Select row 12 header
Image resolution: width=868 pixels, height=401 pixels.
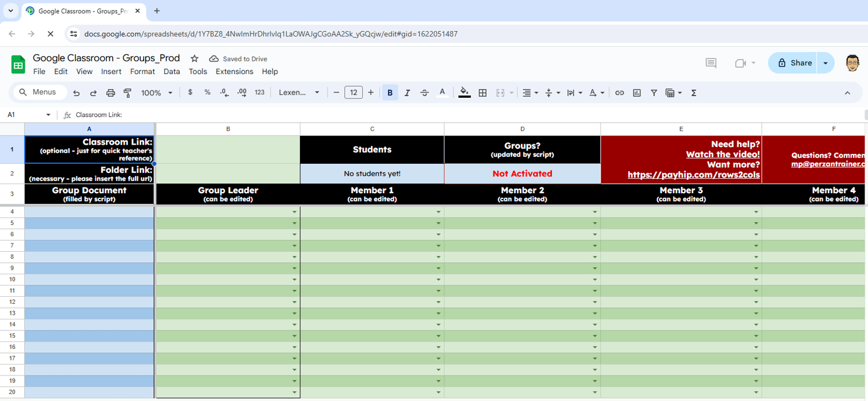[12, 302]
